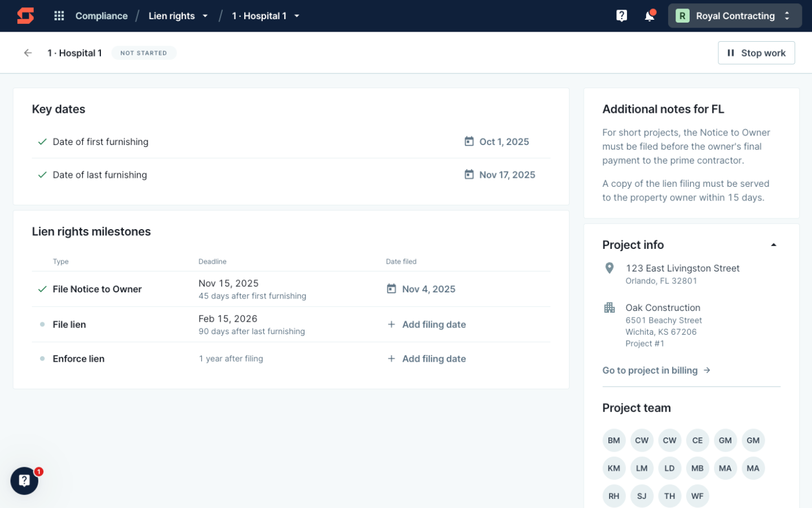
Task: Click the Stop work button
Action: coord(756,52)
